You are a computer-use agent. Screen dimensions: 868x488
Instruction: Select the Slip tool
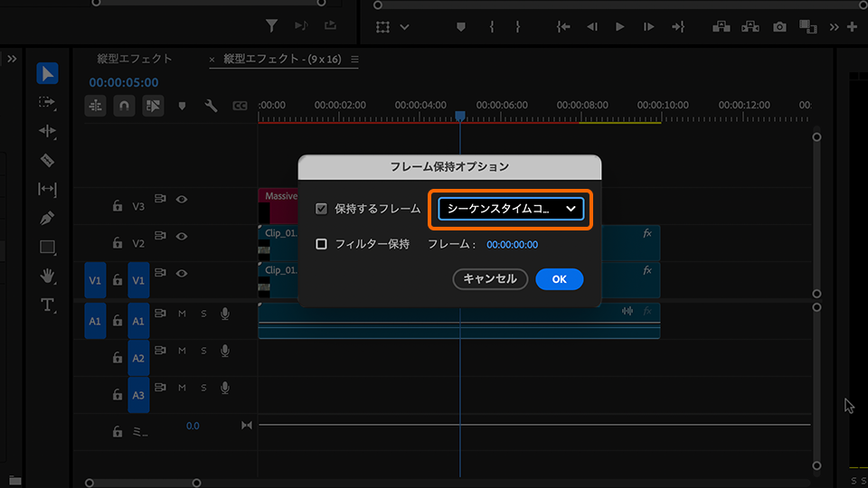pos(47,189)
